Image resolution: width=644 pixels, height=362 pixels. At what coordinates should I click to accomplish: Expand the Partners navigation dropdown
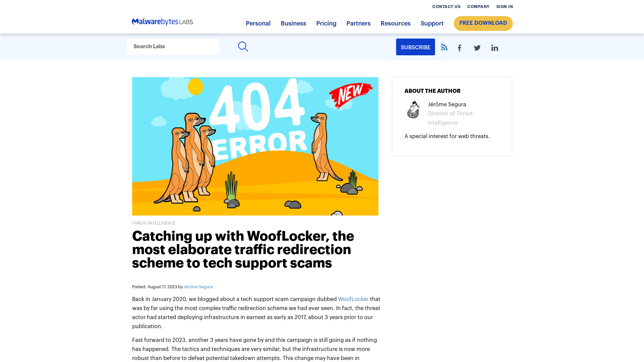pyautogui.click(x=358, y=23)
